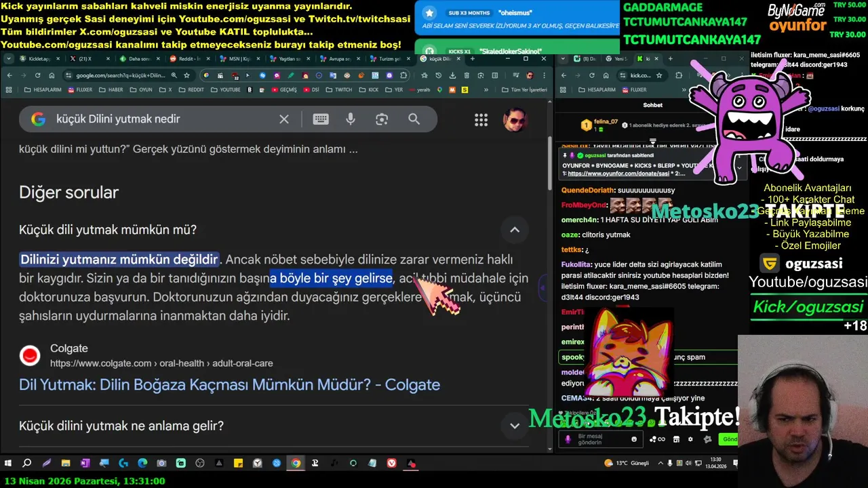The image size is (868, 488).
Task: Open Sticky Notes from taskbar
Action: coord(238,464)
